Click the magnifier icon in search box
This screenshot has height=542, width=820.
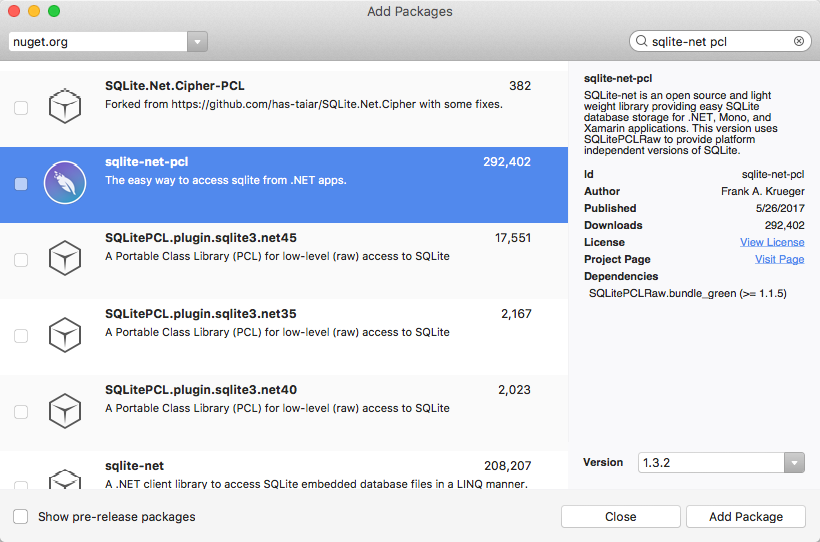tap(641, 41)
